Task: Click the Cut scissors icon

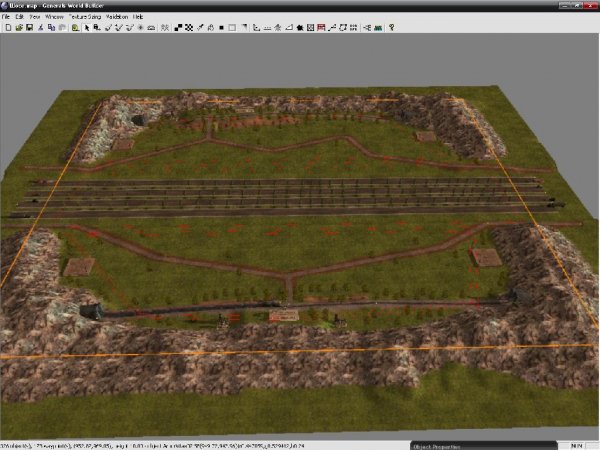Action: pos(40,27)
